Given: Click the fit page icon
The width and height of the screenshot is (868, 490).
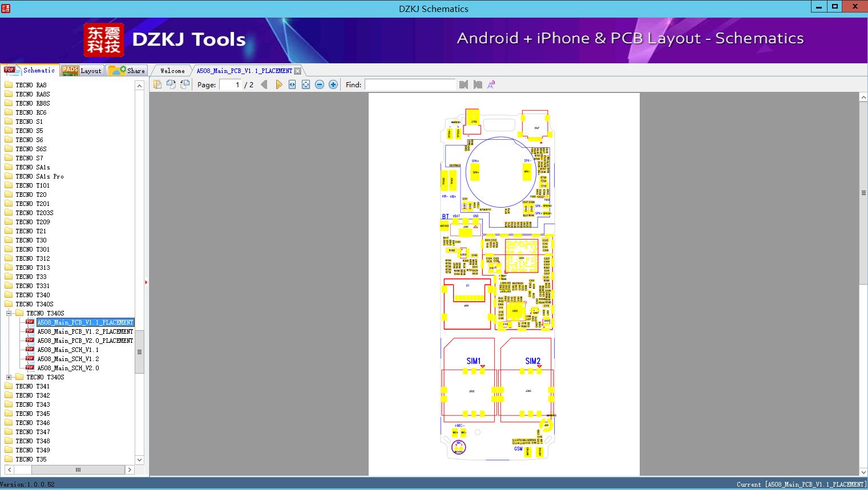Looking at the screenshot, I should pyautogui.click(x=306, y=84).
